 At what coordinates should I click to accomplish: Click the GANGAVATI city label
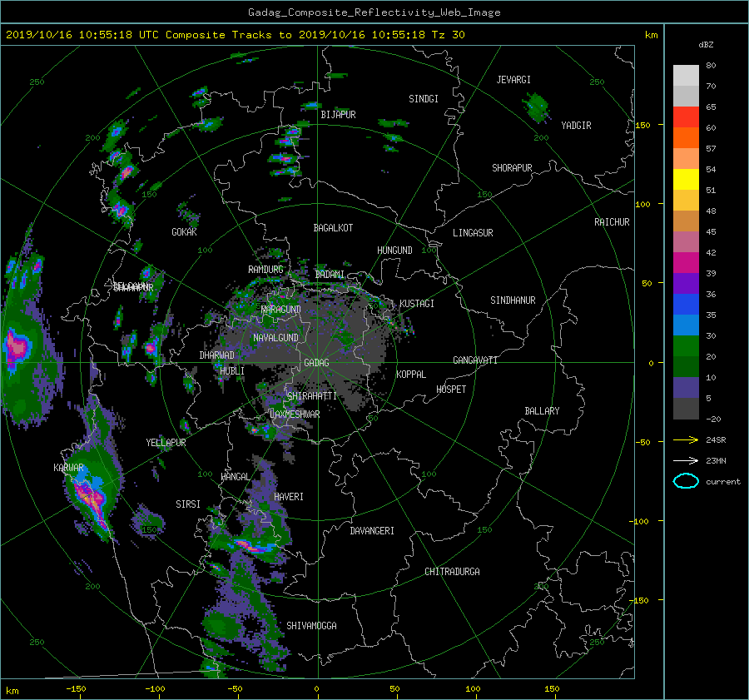click(x=475, y=360)
